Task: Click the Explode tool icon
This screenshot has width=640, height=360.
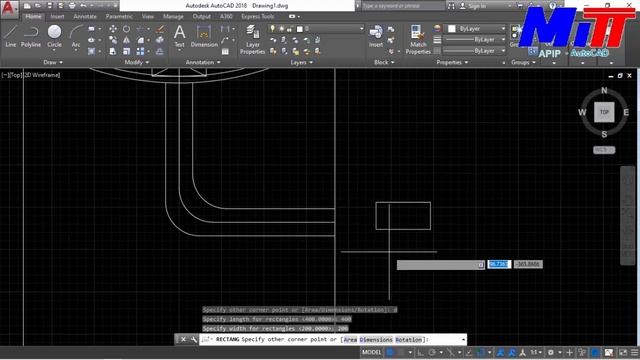Action: [x=160, y=40]
